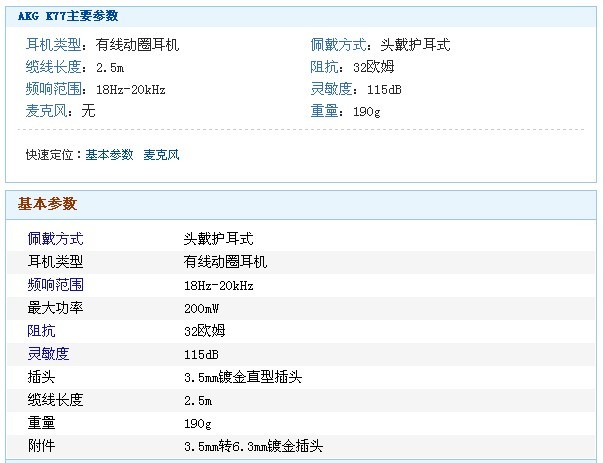Open the 缆线长度 link in the 主要参数 summary
Screen dimensions: 603x463
(53, 67)
